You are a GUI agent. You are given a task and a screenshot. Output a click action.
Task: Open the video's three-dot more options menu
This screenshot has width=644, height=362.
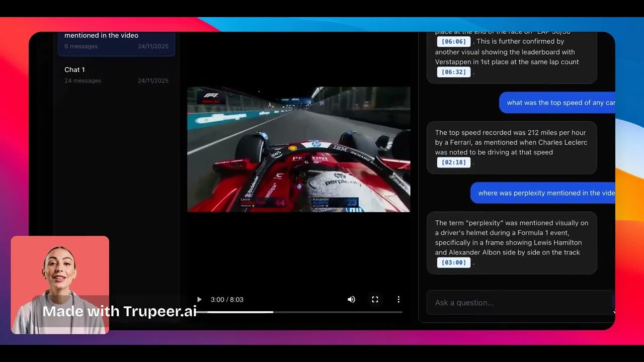398,300
